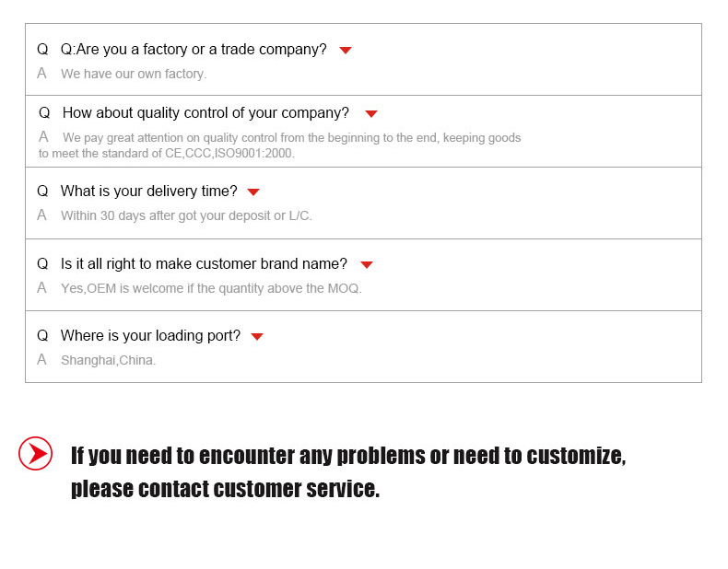Open 'What is your delivery time?' question text

click(x=148, y=192)
